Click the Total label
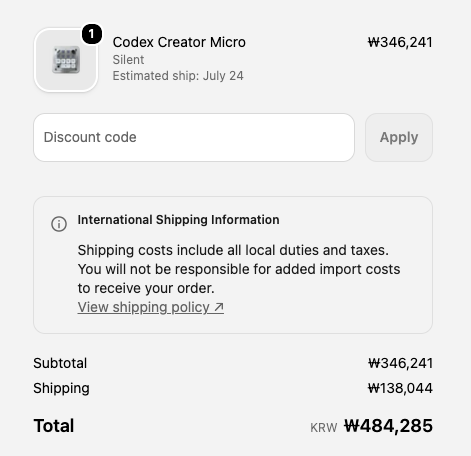This screenshot has width=471, height=456. (54, 426)
